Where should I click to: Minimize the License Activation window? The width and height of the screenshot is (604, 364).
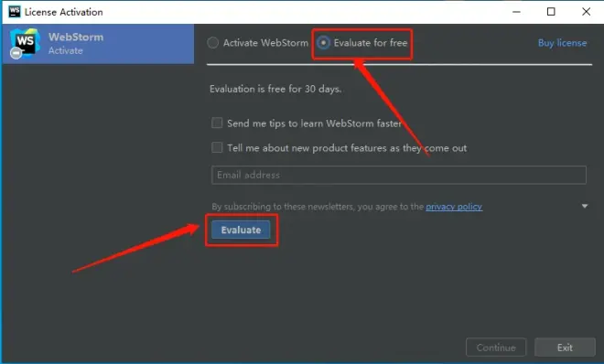click(516, 12)
